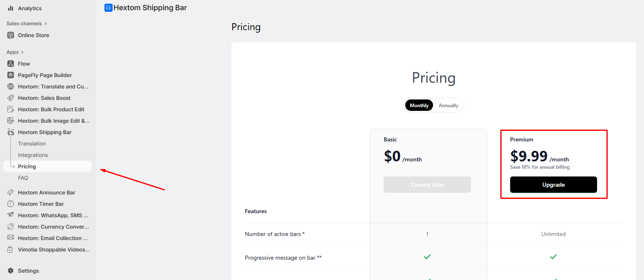
Task: Open the FAQ submenu item
Action: (23, 178)
